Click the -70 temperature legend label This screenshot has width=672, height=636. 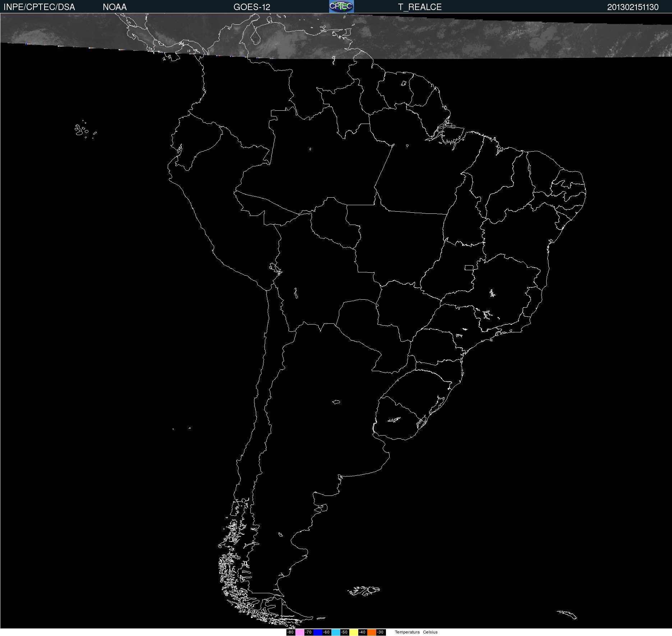coord(308,632)
